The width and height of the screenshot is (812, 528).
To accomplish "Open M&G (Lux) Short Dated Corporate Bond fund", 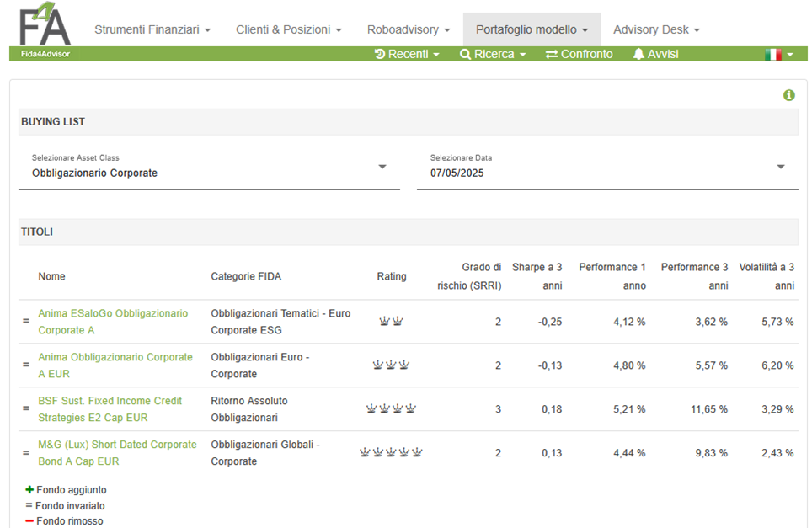I will (117, 453).
